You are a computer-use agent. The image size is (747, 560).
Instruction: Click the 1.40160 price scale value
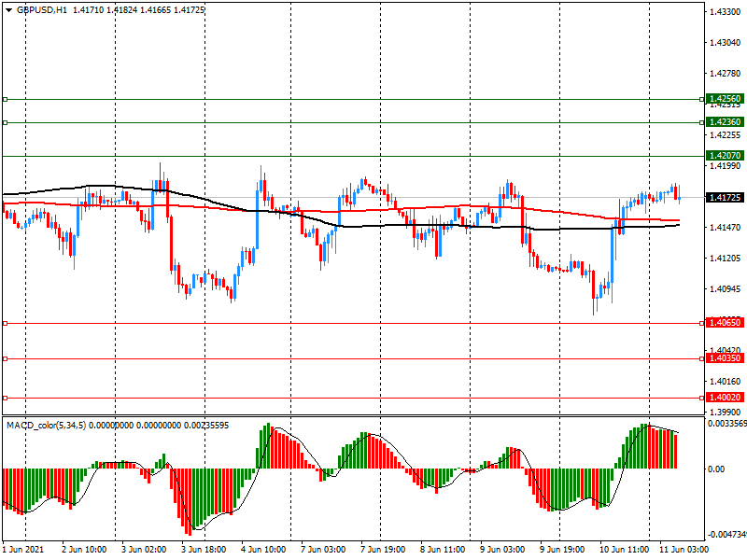(726, 382)
